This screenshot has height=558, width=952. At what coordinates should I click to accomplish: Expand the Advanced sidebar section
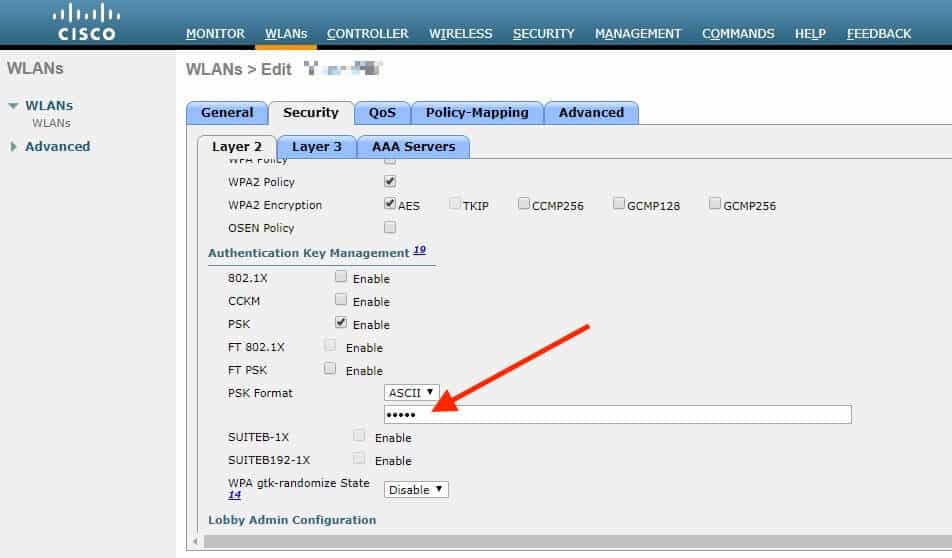click(x=13, y=146)
